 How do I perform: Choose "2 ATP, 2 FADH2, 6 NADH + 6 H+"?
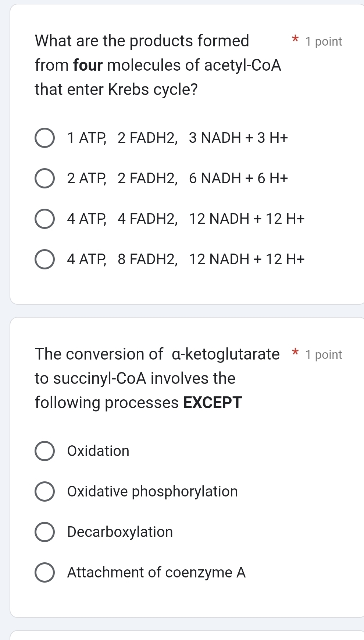point(44,179)
